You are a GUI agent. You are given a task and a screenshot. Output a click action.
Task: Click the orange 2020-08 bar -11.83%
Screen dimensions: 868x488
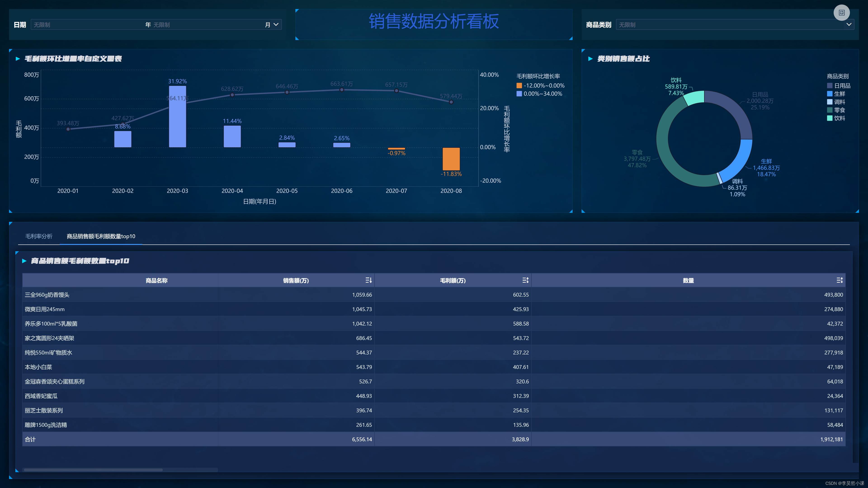click(451, 159)
